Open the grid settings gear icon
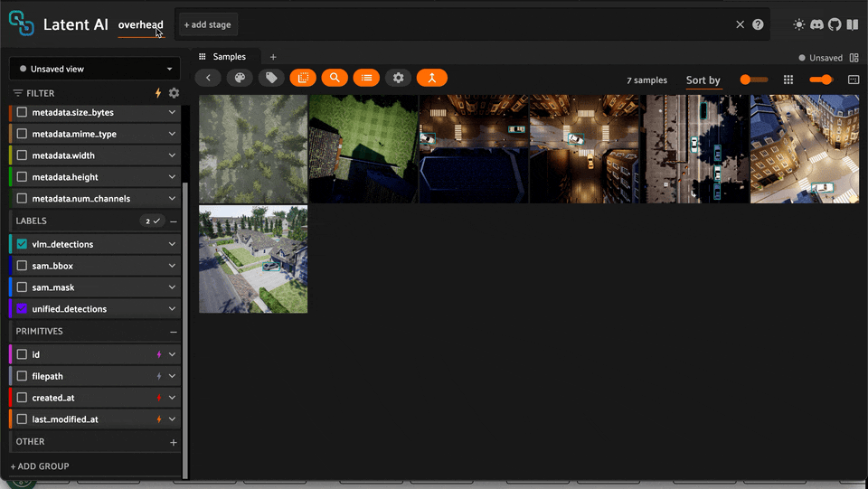Image resolution: width=868 pixels, height=489 pixels. pos(398,78)
